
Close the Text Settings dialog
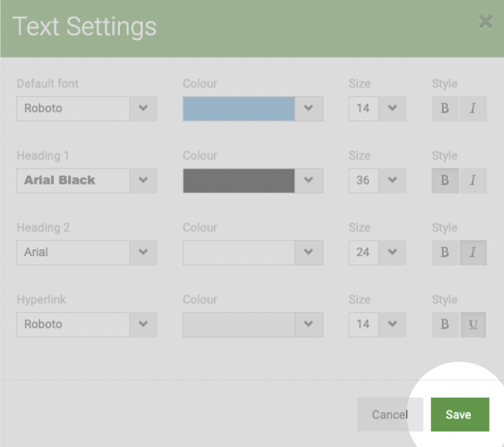click(485, 22)
